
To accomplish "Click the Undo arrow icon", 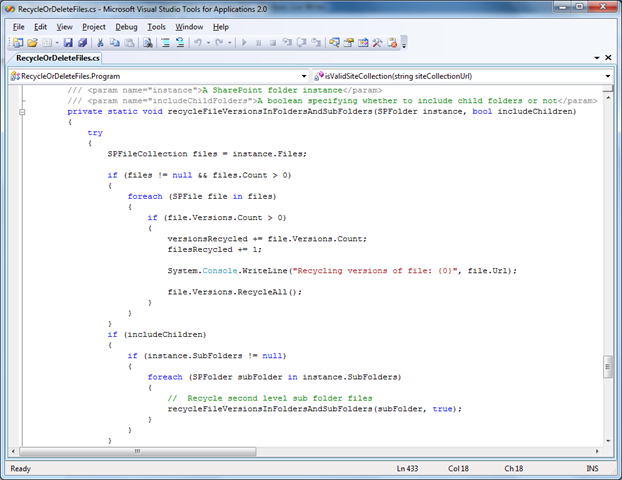I will (x=198, y=43).
